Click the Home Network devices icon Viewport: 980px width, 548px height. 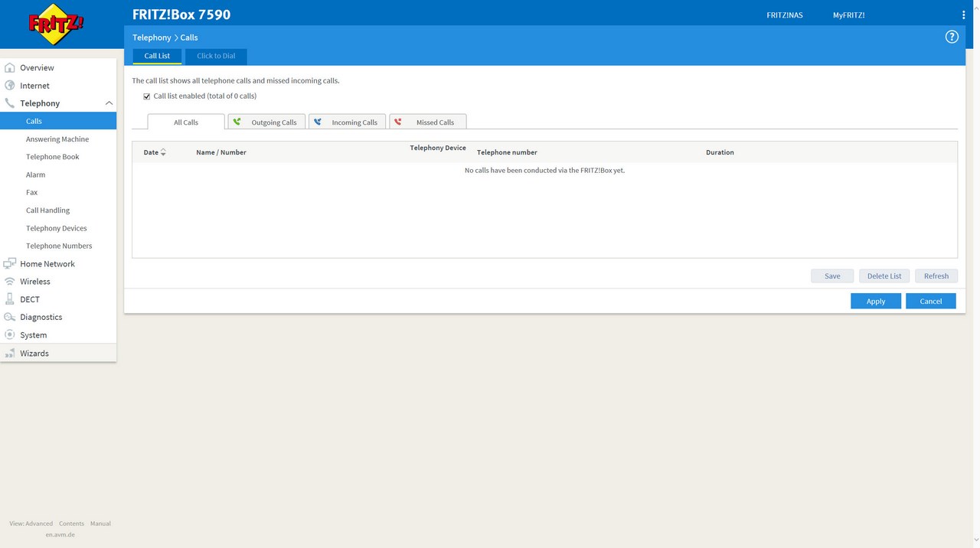pos(10,264)
